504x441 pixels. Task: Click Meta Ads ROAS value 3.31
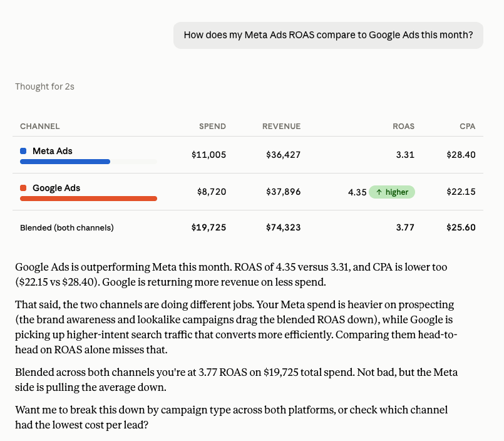pyautogui.click(x=405, y=155)
